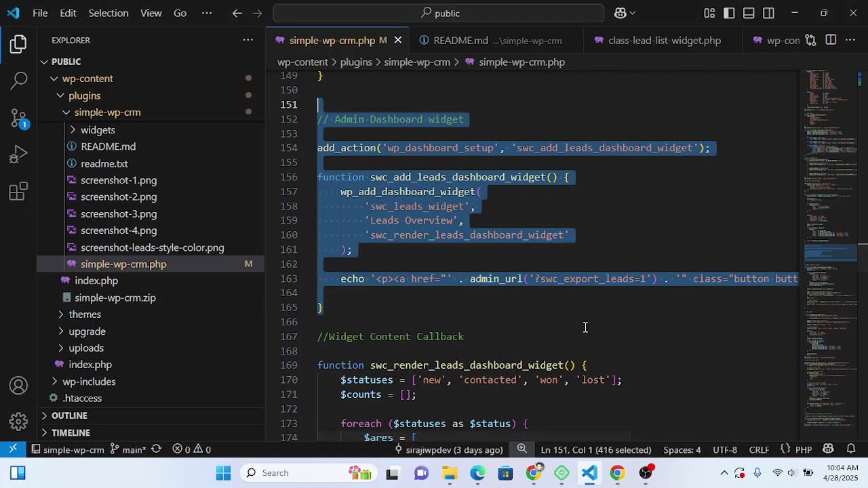The height and width of the screenshot is (488, 868).
Task: Toggle the bottom panel
Action: click(749, 13)
